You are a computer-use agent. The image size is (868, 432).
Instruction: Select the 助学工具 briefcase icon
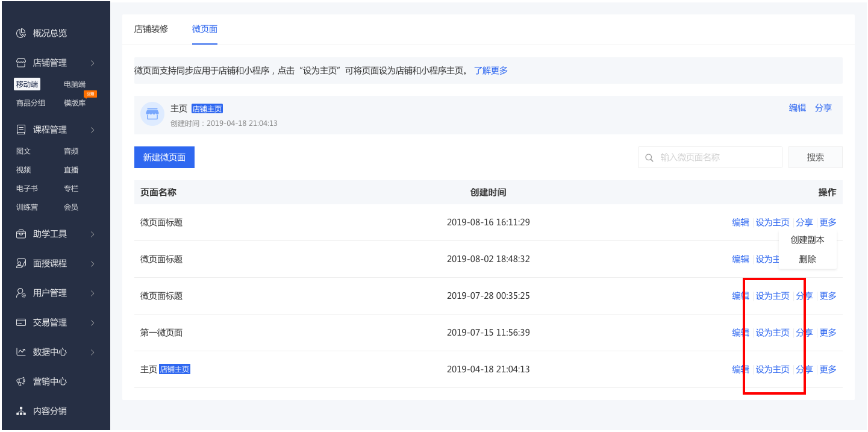pos(21,234)
